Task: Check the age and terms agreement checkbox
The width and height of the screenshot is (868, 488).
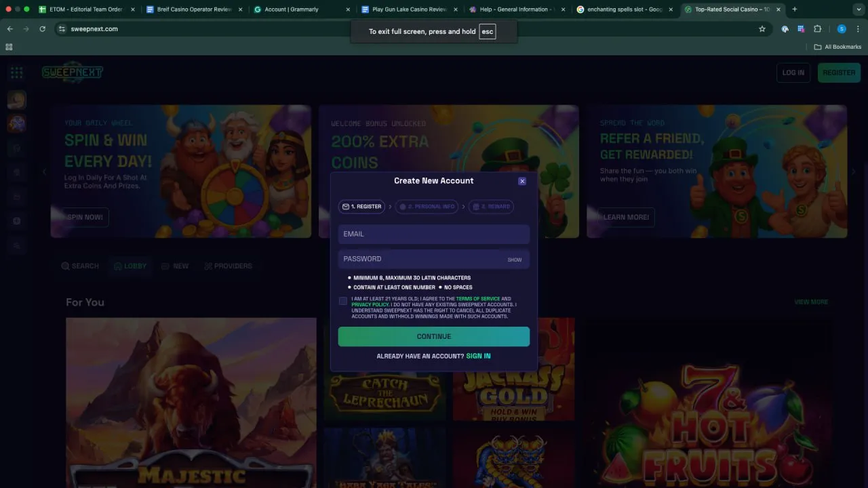Action: click(x=342, y=301)
